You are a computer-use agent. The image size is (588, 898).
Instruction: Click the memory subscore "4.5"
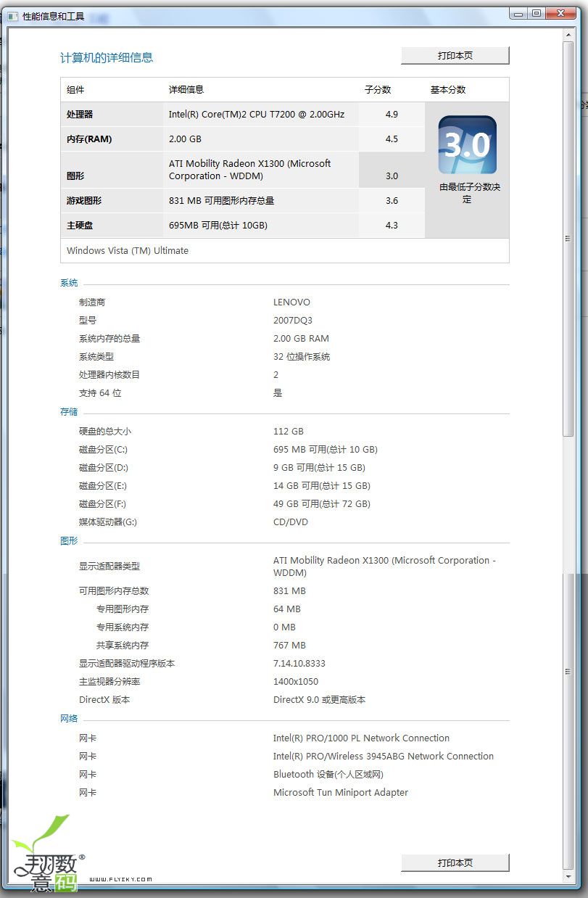click(x=392, y=139)
